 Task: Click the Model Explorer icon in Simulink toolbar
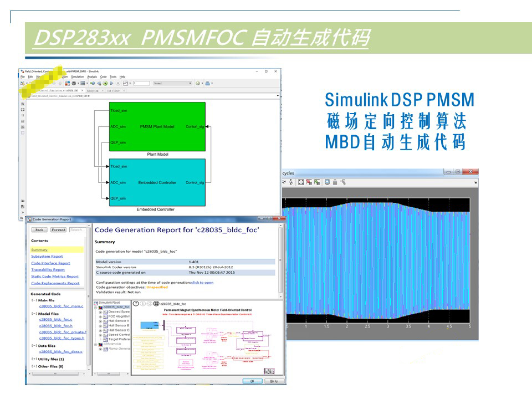click(83, 83)
